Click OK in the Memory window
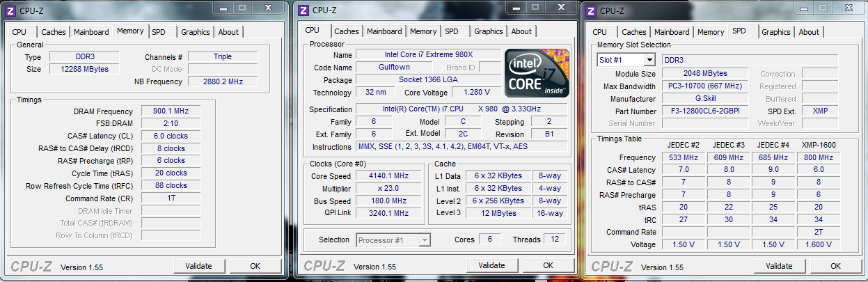The image size is (868, 282). 255,266
